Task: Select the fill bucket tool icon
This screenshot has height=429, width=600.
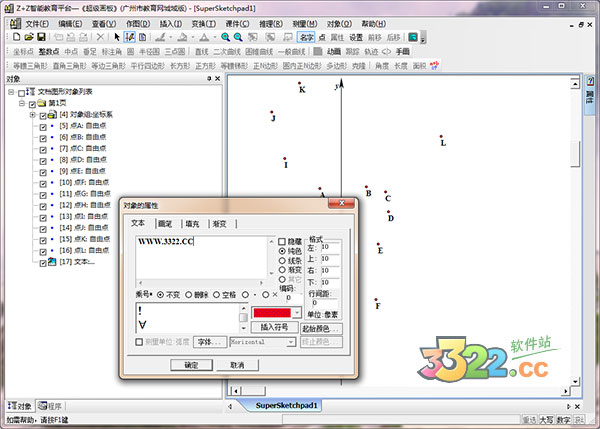Action: pos(182,37)
